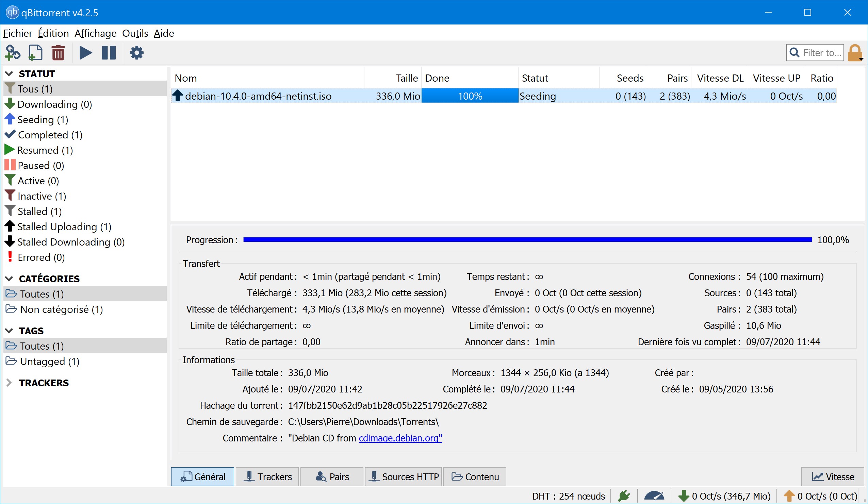Sort torrents by Vitesse DL column
The image size is (868, 504).
720,78
